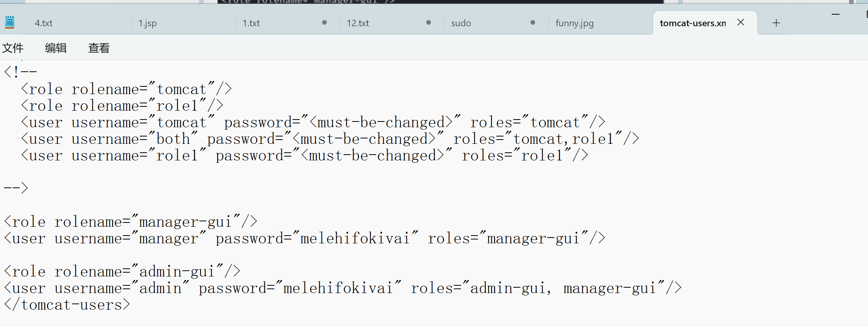Click unsaved dot on 1.txt tab

[x=324, y=22]
